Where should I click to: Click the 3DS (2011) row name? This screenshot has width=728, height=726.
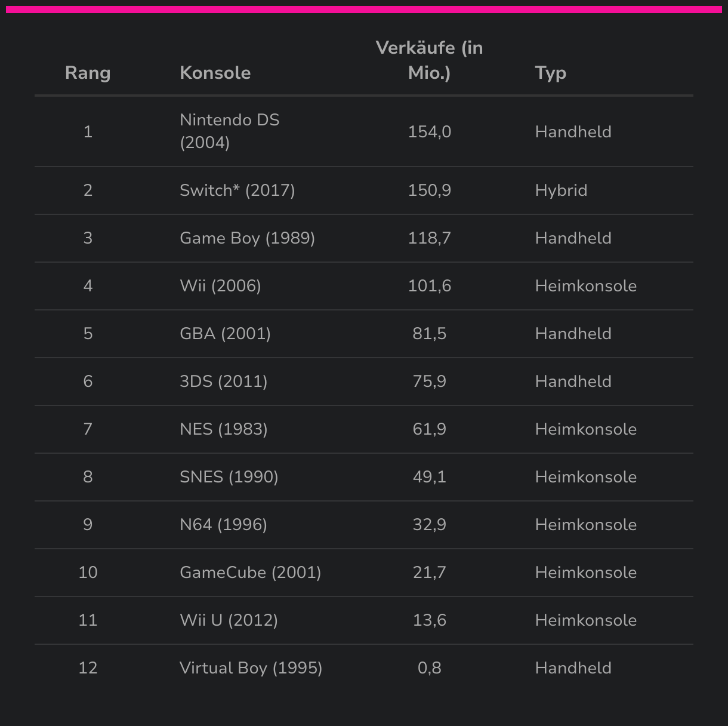click(x=224, y=382)
